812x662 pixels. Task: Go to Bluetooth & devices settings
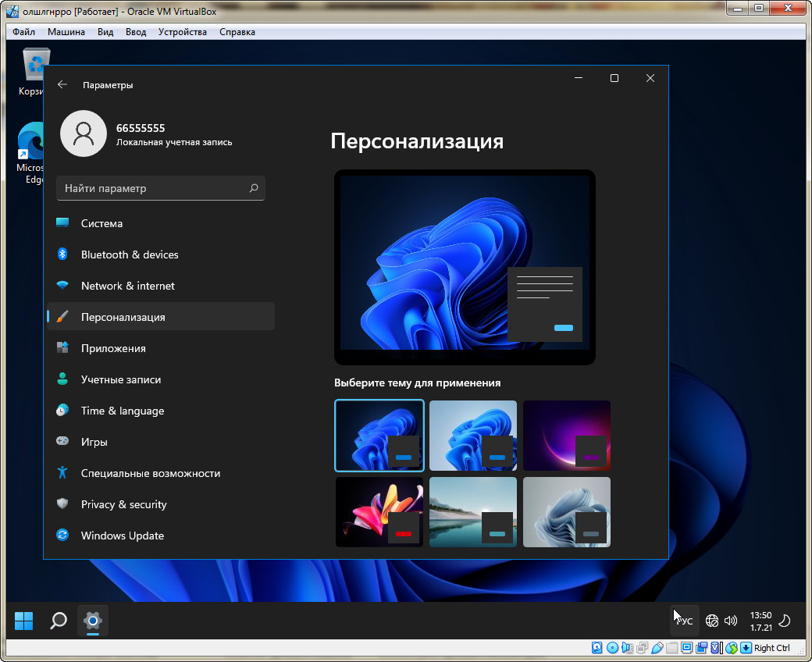coord(130,254)
